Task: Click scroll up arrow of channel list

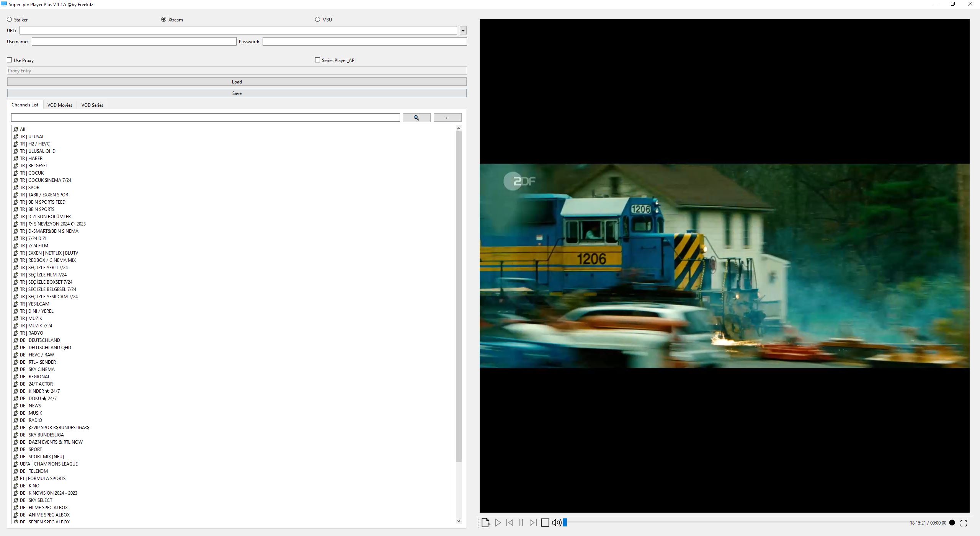Action: [x=459, y=129]
